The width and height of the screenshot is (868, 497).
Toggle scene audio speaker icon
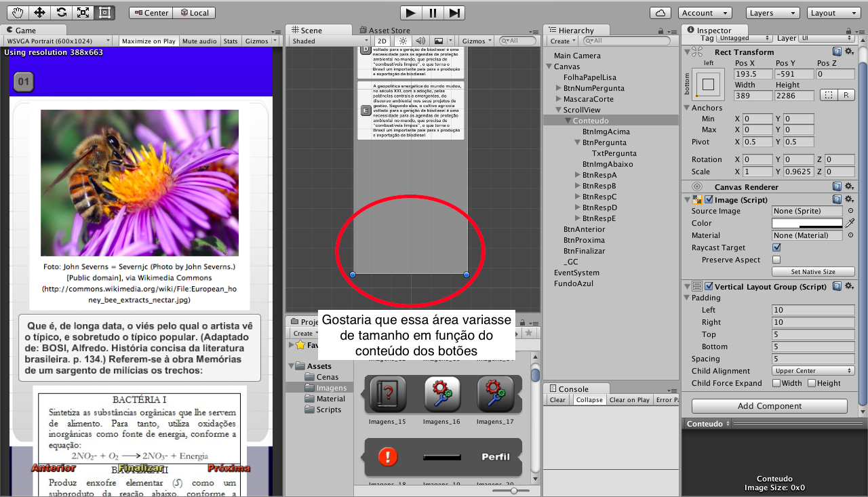click(420, 41)
